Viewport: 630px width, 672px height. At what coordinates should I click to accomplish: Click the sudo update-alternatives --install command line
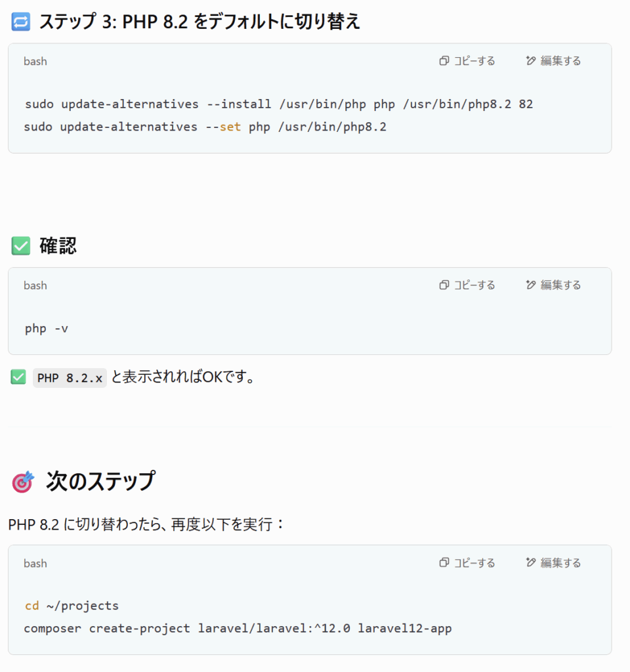[x=279, y=104]
